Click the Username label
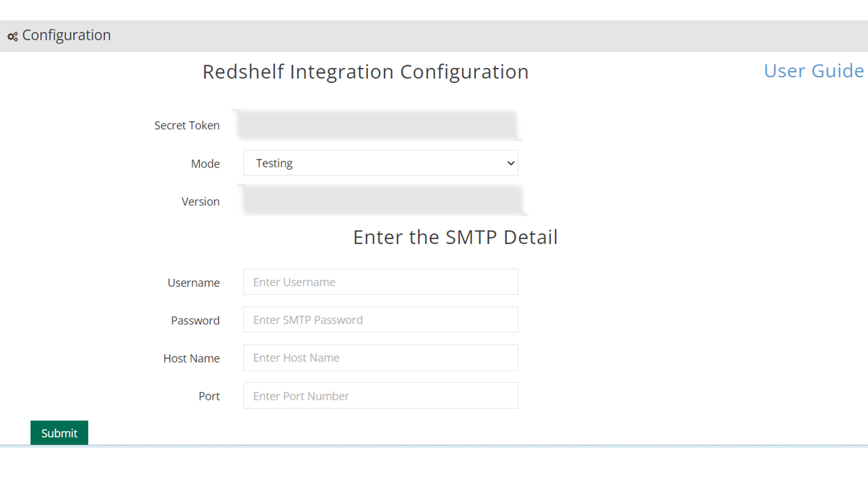 point(194,282)
